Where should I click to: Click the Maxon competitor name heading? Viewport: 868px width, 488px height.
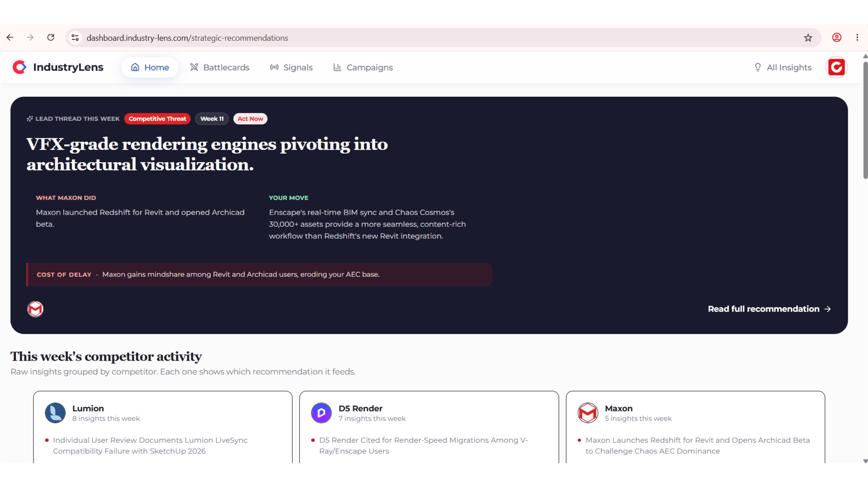point(618,408)
